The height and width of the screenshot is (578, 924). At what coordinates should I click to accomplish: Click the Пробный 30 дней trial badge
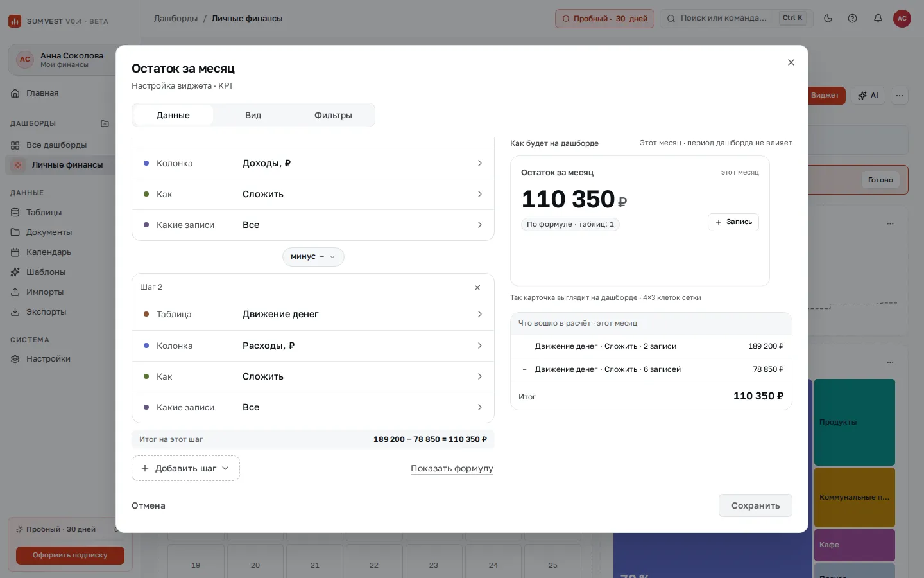pos(604,19)
